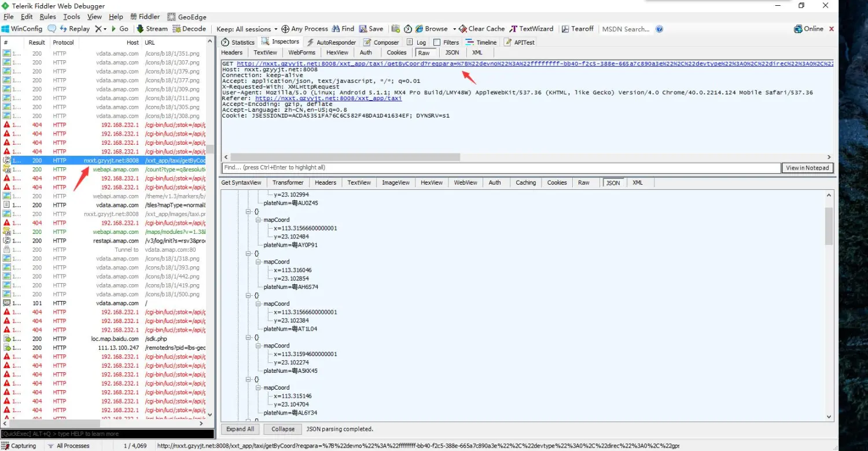This screenshot has width=868, height=451.
Task: Click All Processes filter in status bar
Action: point(69,446)
